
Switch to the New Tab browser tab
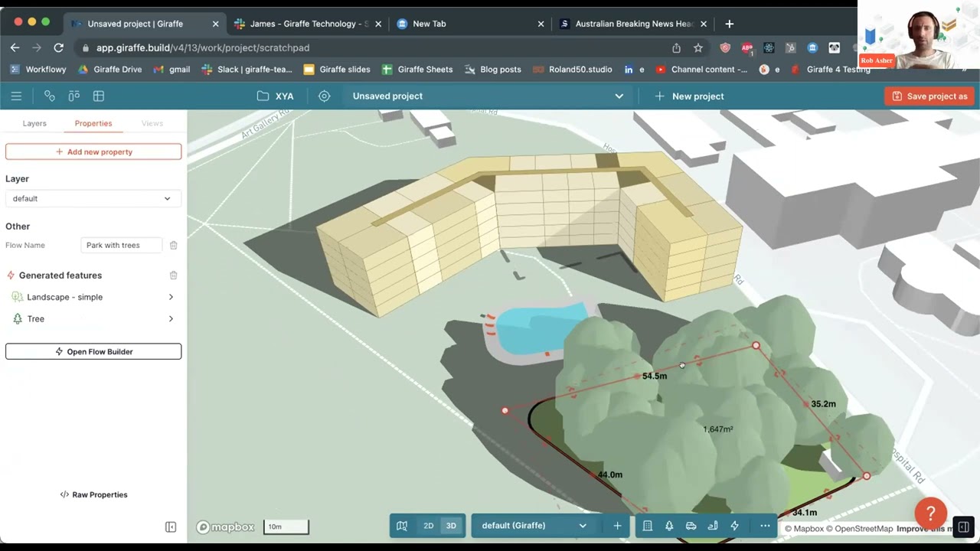click(470, 24)
